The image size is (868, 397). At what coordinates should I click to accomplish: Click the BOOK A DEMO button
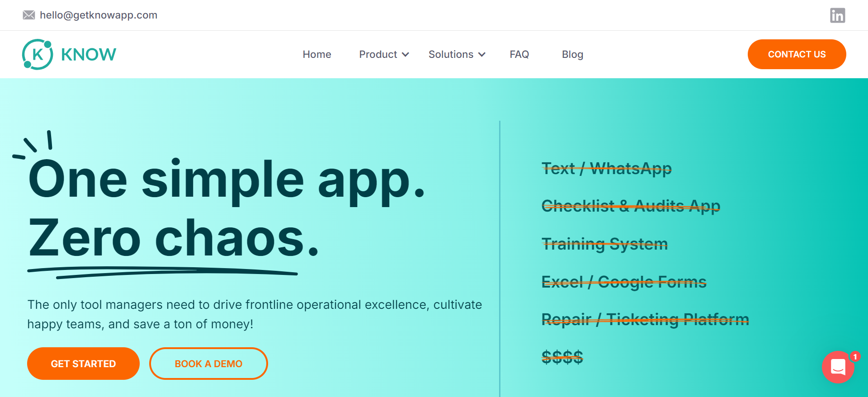coord(208,364)
